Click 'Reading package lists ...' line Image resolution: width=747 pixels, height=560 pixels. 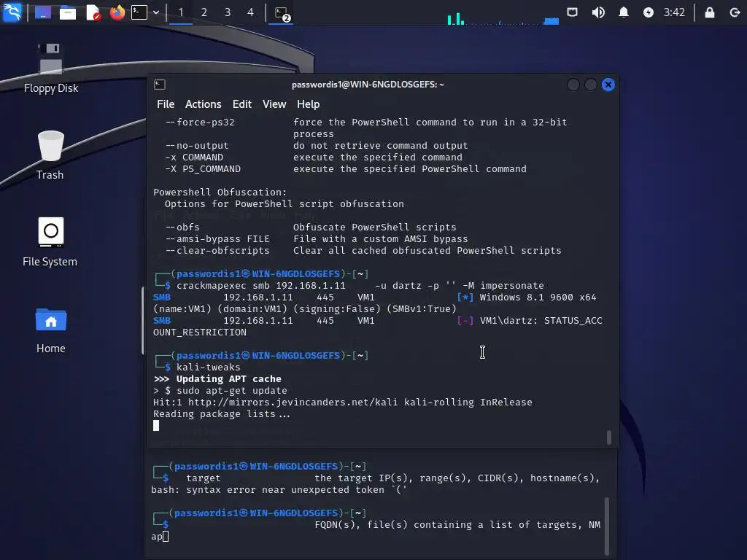222,414
